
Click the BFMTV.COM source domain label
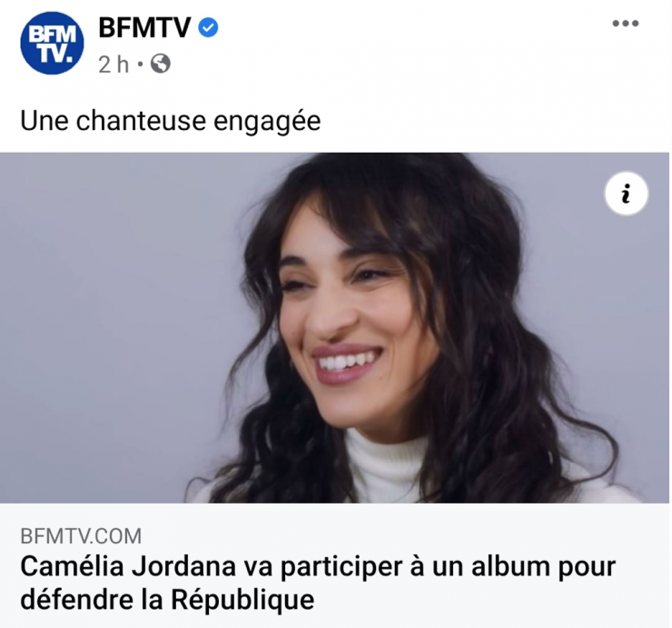(x=81, y=536)
